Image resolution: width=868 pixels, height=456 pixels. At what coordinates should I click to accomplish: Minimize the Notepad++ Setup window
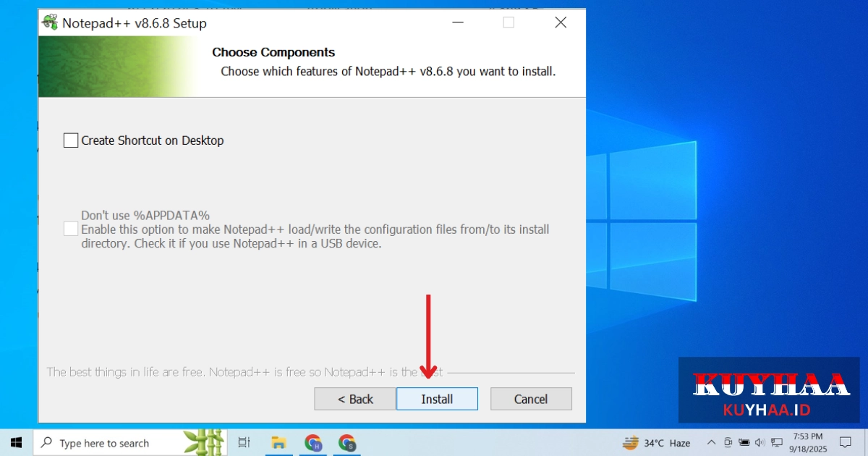click(x=458, y=22)
